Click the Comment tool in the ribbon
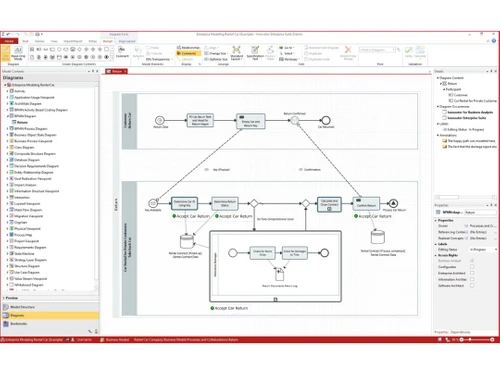This screenshot has width=500, height=375. [x=122, y=52]
